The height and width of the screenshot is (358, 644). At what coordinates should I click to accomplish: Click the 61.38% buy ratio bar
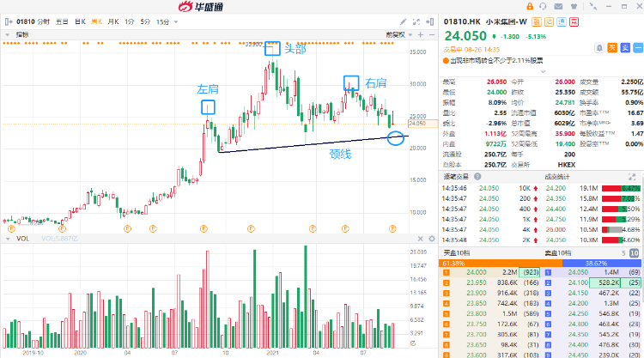pos(501,264)
